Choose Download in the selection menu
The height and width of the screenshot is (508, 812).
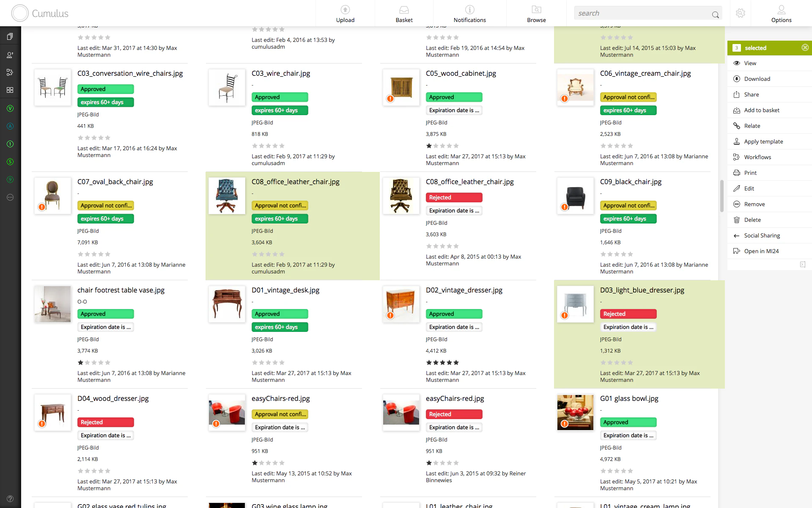(x=770, y=79)
